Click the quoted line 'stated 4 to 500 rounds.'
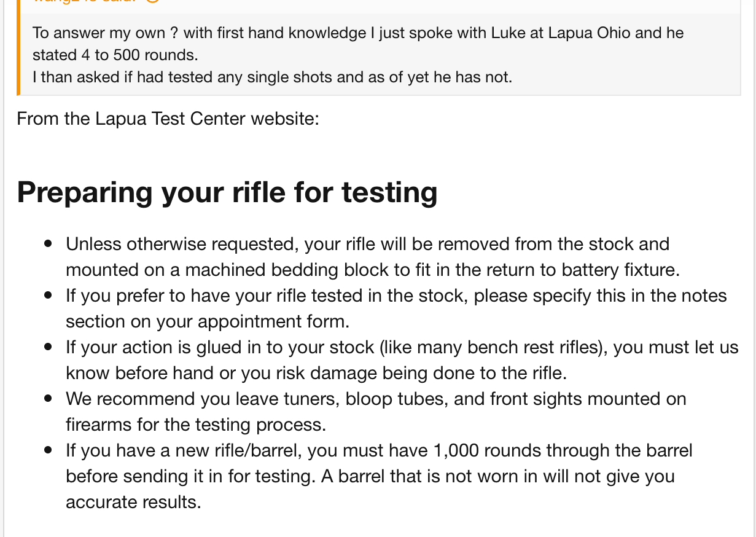 coord(115,55)
